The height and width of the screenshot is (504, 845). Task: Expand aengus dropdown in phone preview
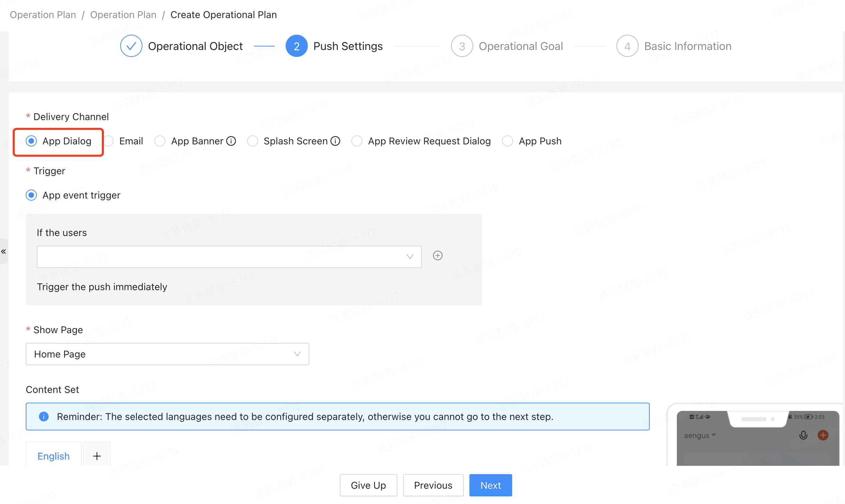pos(700,435)
